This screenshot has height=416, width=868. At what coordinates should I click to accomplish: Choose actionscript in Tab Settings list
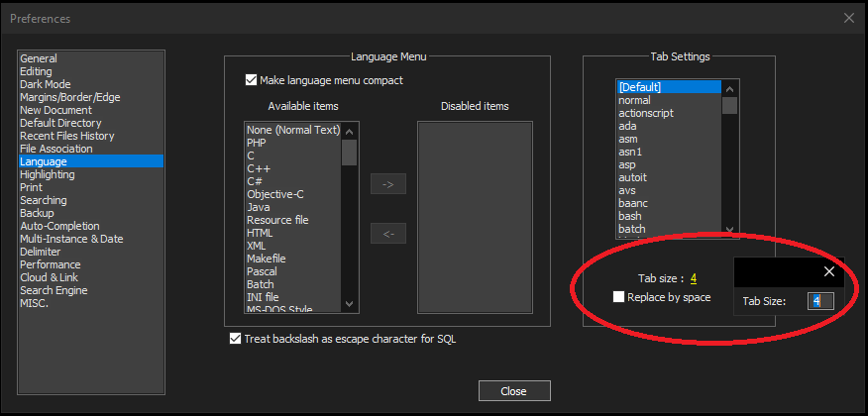pyautogui.click(x=645, y=113)
